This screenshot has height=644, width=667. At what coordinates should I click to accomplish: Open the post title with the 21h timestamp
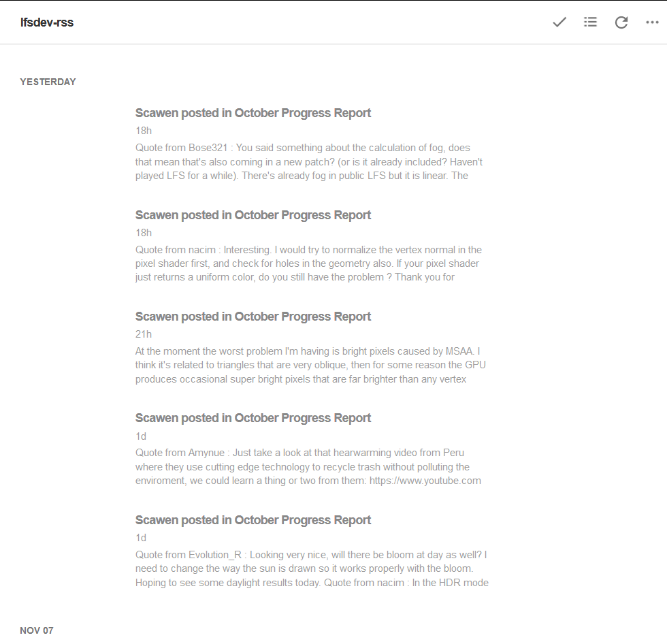(x=253, y=317)
